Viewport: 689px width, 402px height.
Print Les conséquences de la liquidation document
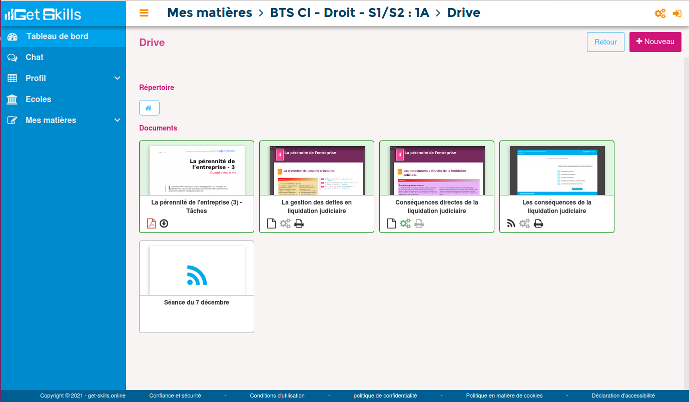pos(538,223)
